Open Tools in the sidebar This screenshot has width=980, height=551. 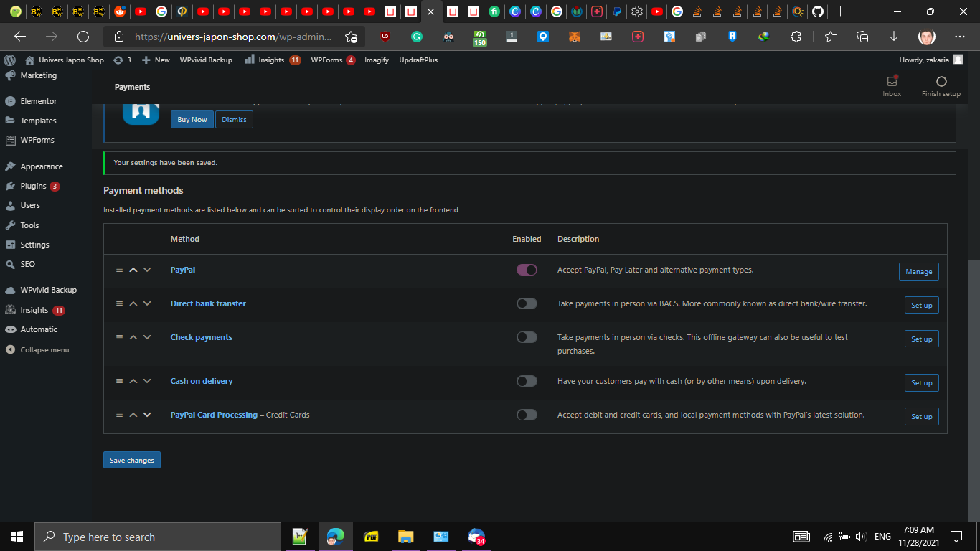(29, 225)
